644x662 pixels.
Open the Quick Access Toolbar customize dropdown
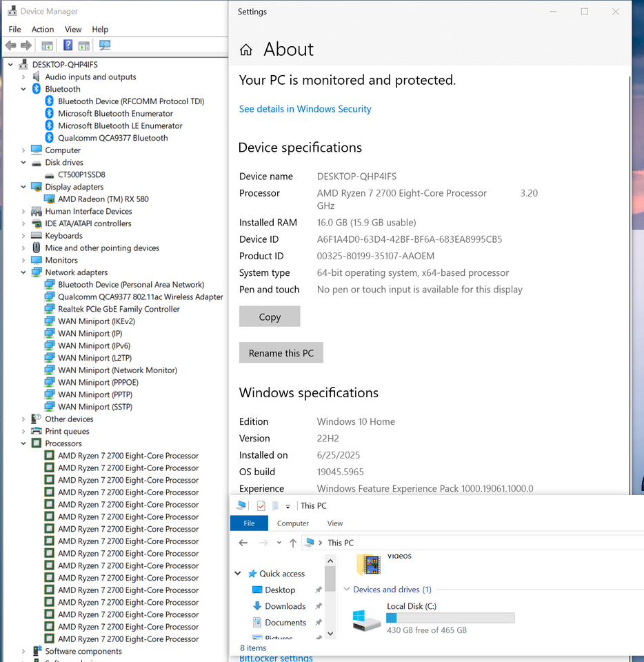[288, 505]
